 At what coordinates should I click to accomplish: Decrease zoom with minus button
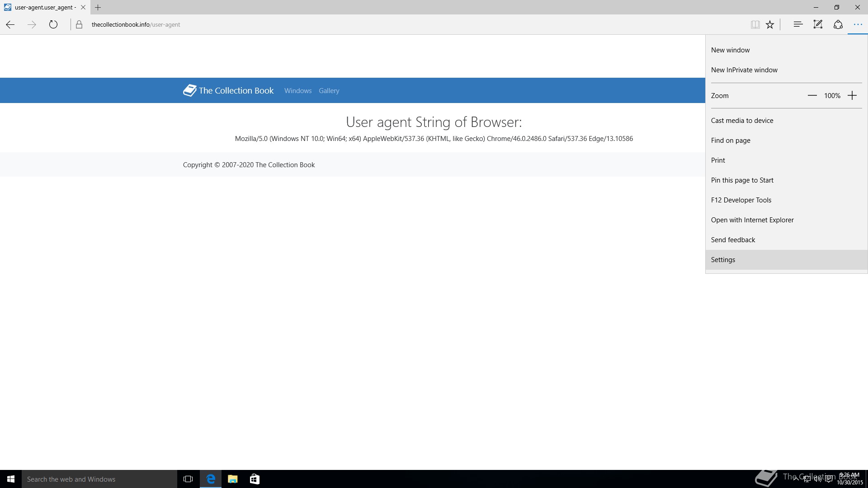click(812, 95)
